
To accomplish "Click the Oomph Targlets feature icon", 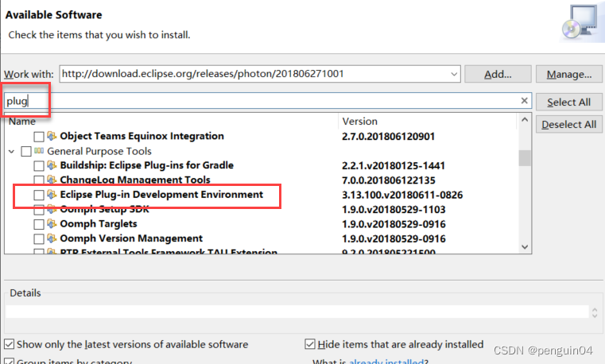I will (x=52, y=223).
